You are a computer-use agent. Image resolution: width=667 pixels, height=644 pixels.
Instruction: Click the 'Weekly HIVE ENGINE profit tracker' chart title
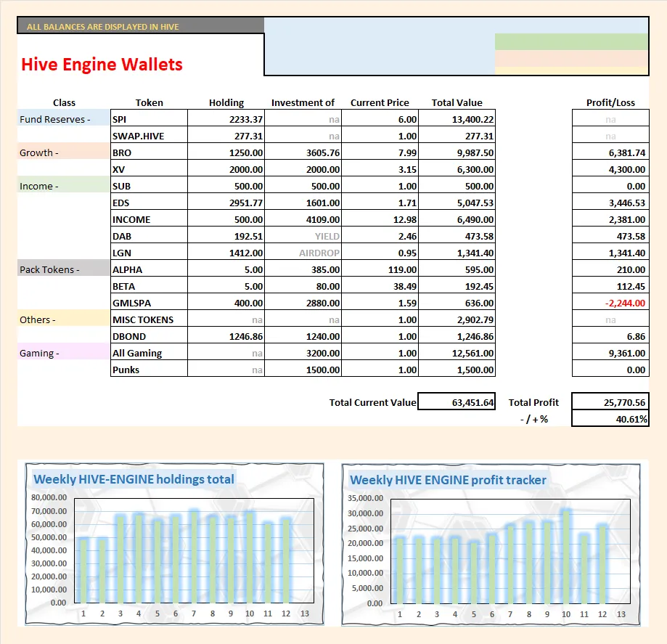coord(448,480)
